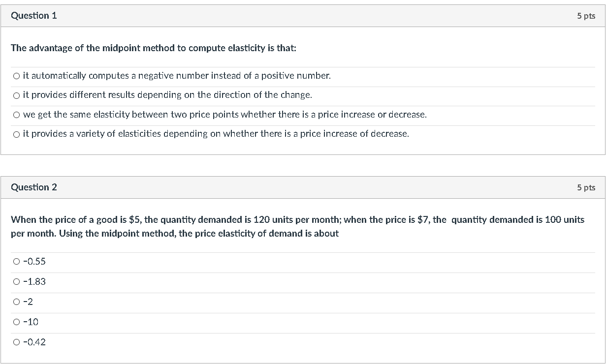Select the answer option "-0.42" in Question 2

click(16, 342)
